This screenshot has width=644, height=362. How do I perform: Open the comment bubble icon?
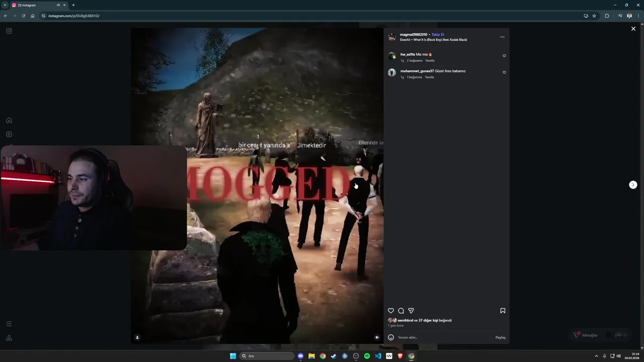401,311
